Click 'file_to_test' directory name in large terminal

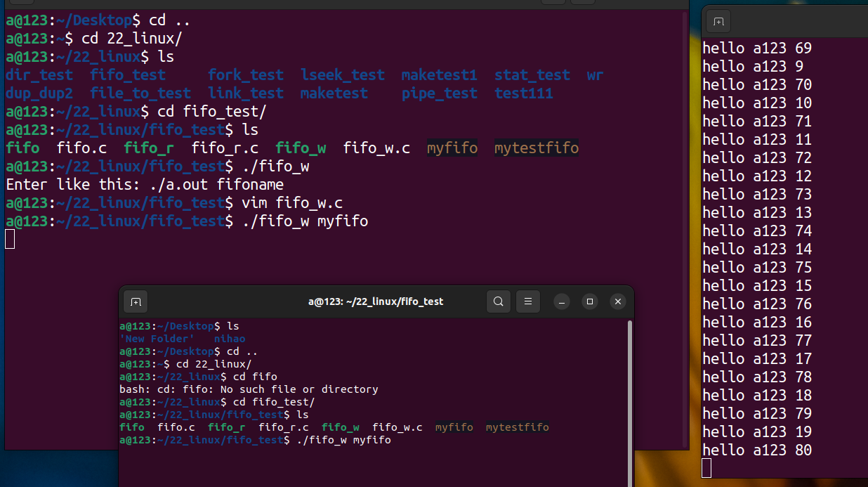(140, 93)
